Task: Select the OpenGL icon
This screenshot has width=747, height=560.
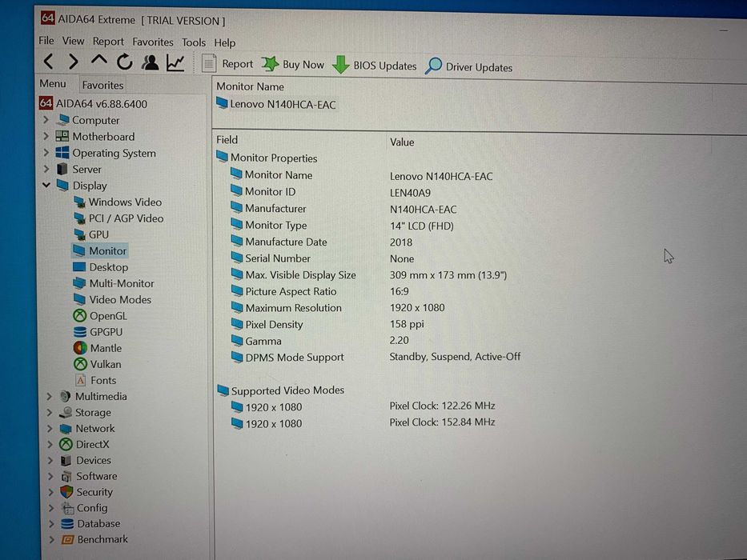Action: point(79,315)
